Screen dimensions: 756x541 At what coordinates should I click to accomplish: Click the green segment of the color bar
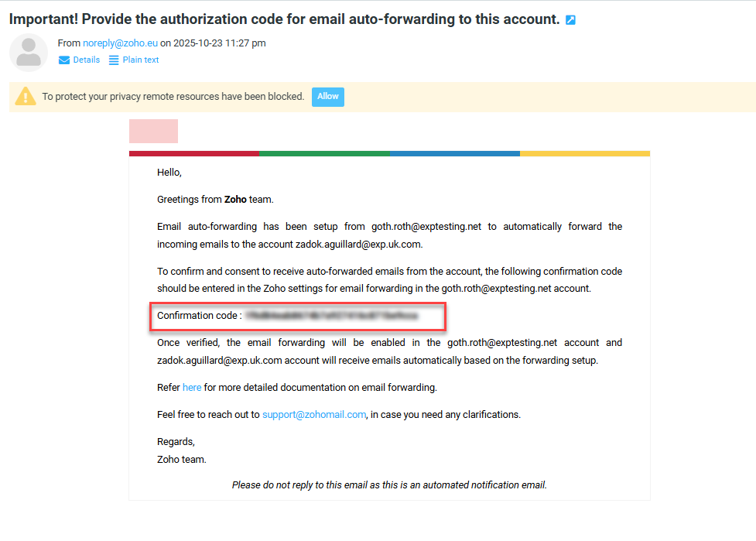pyautogui.click(x=324, y=153)
